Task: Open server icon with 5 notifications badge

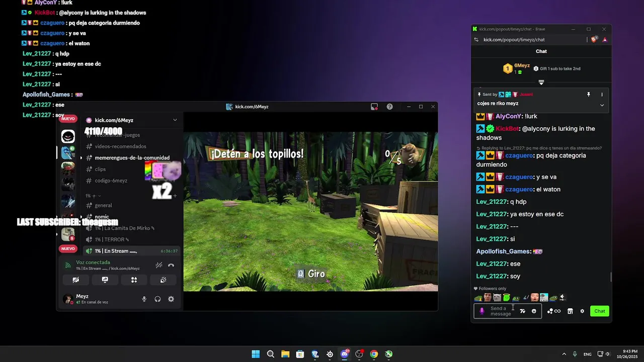Action: [x=68, y=234]
